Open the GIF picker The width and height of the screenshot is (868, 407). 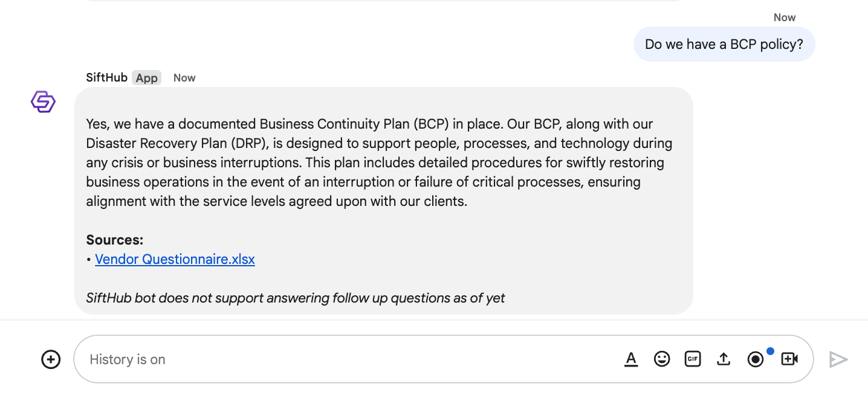pos(693,359)
